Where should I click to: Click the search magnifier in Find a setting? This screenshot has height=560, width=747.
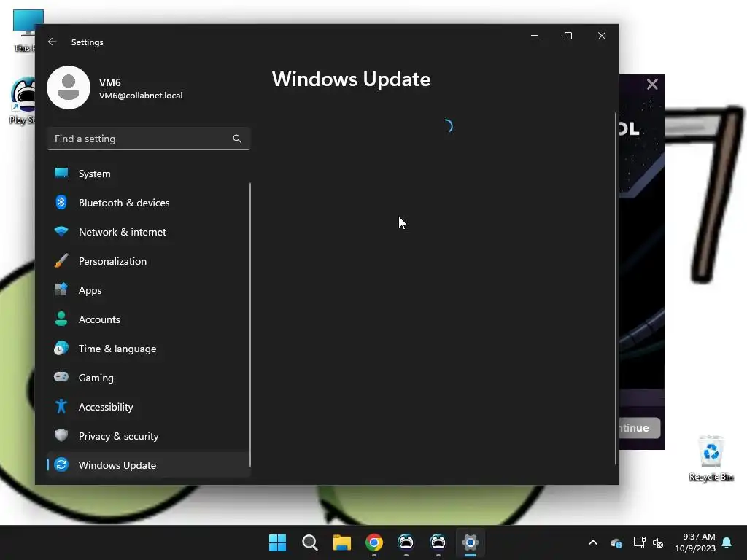click(x=237, y=139)
